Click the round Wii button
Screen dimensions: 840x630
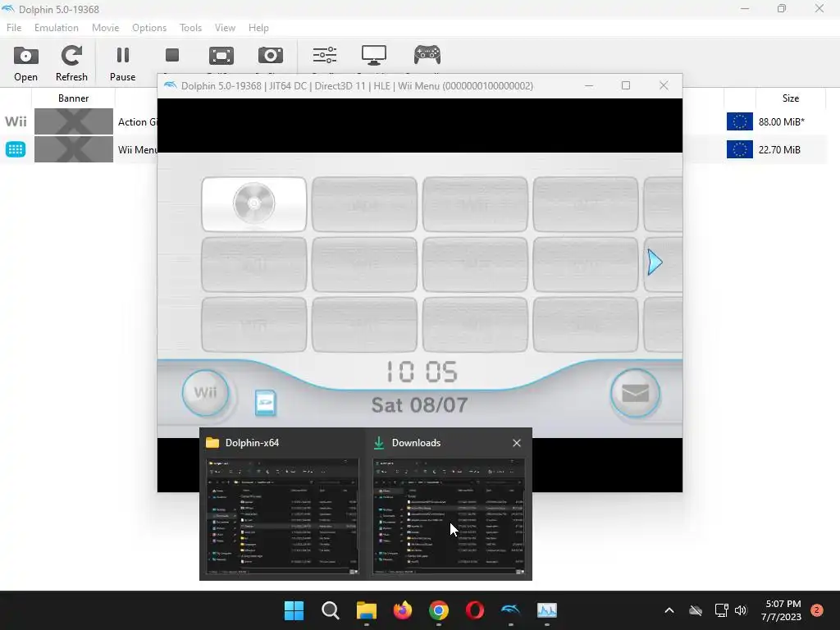[x=205, y=393]
